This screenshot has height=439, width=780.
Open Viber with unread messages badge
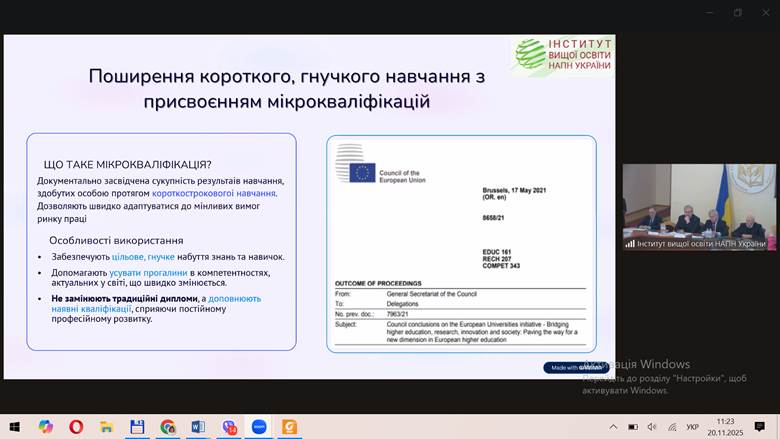tap(229, 427)
